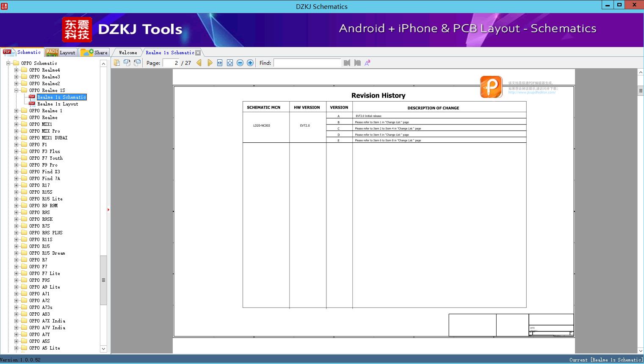
Task: Click the OPPO R11S folder icon
Action: (24, 239)
